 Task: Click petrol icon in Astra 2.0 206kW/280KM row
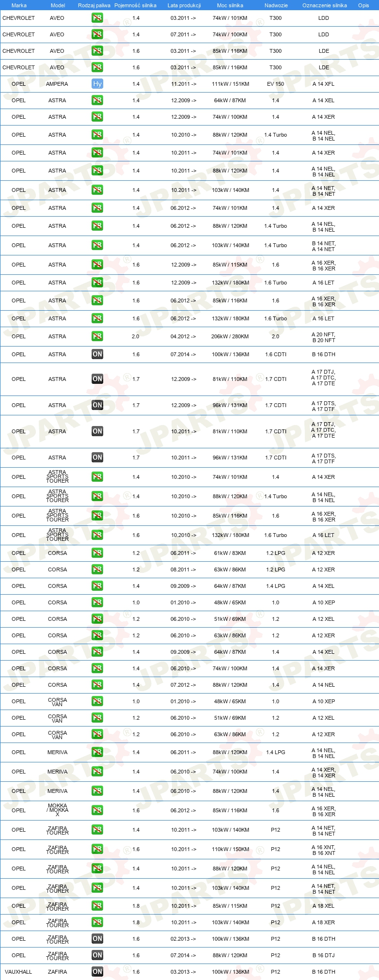[97, 336]
